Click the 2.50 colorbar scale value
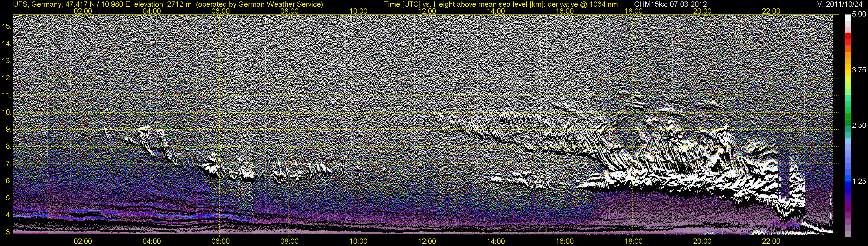This screenshot has height=246, width=868. coord(859,126)
